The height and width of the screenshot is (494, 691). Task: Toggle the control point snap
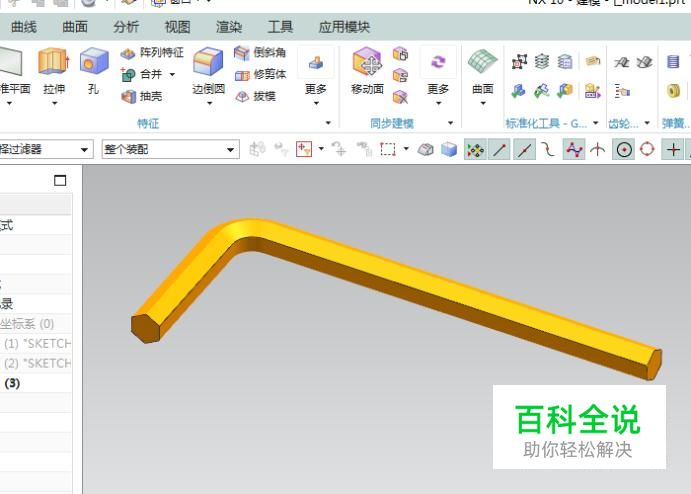tap(549, 150)
